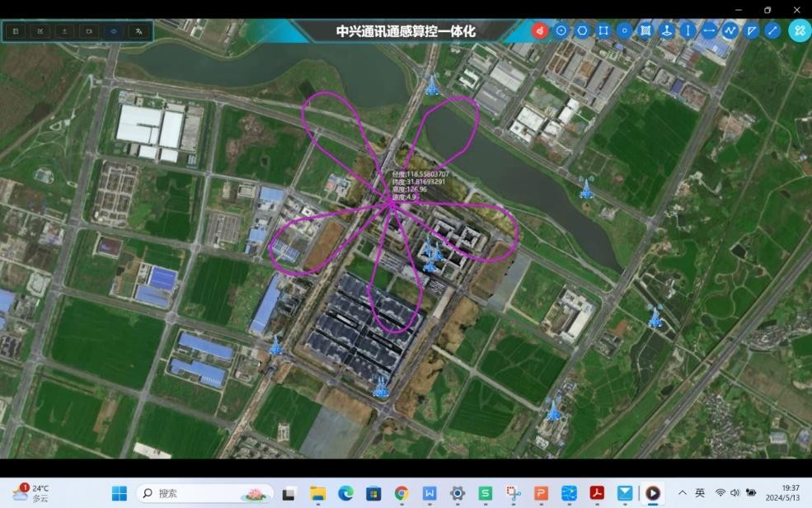The width and height of the screenshot is (812, 508).
Task: Open the 19:37 clock and date panel
Action: point(782,493)
